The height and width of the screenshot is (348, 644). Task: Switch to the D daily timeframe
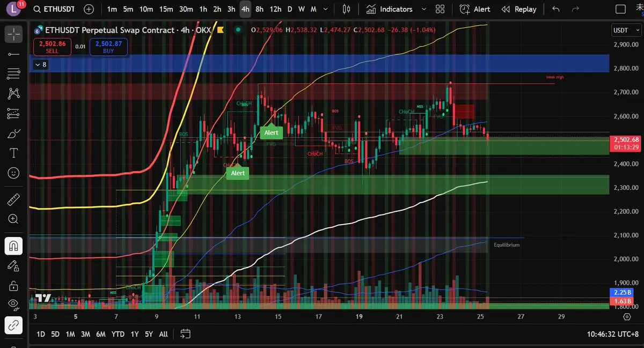[290, 9]
